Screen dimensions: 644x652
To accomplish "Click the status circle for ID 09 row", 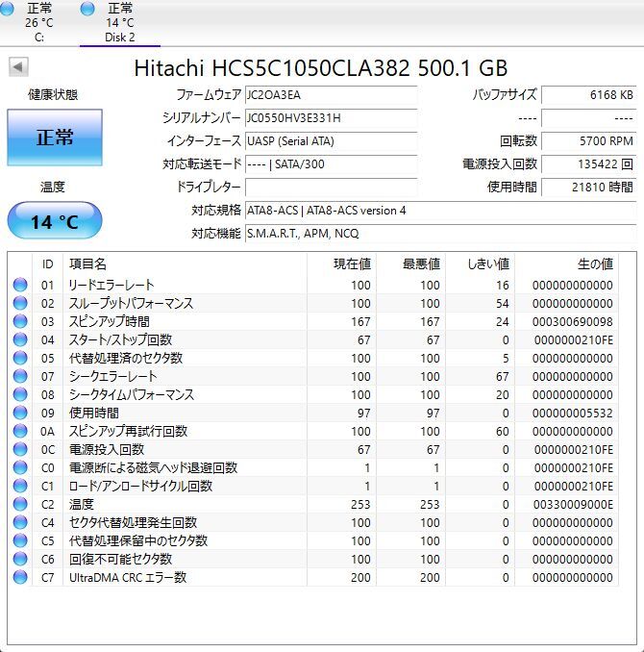I will point(20,413).
